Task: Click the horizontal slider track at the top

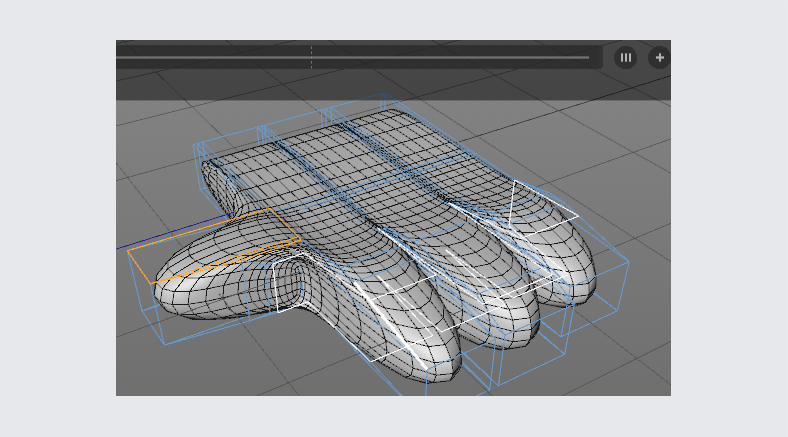Action: (353, 58)
